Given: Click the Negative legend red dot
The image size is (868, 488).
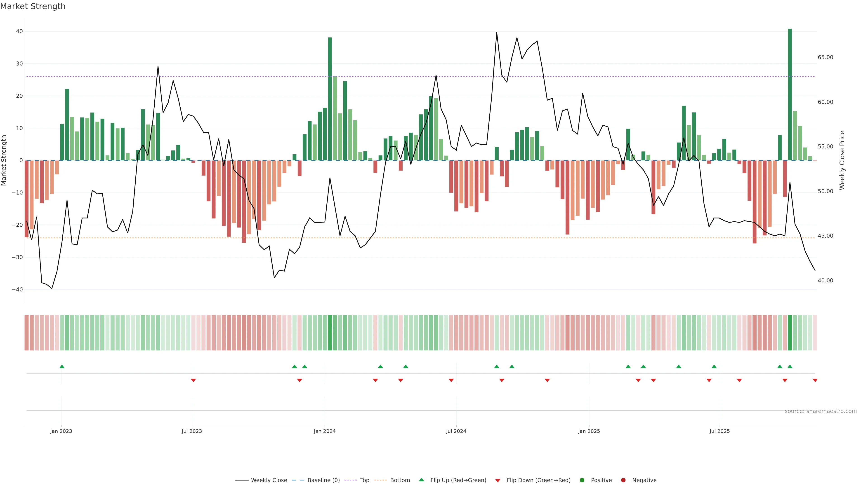Looking at the screenshot, I should [x=623, y=480].
